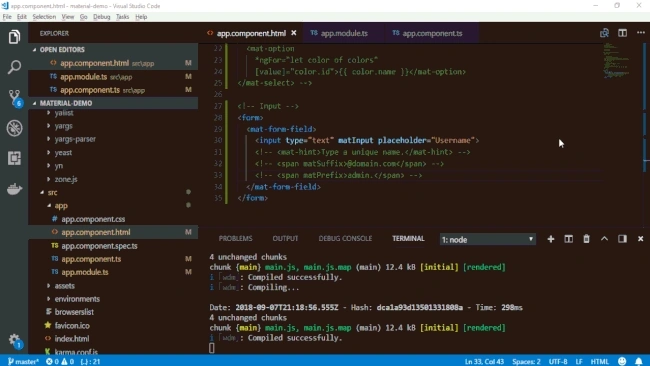Open the Edit menu
The width and height of the screenshot is (650, 366).
pos(22,17)
